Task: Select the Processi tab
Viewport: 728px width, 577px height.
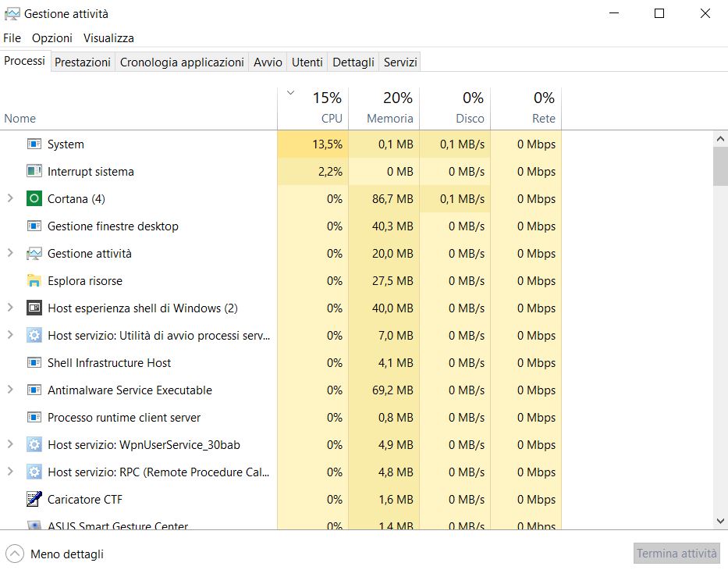Action: coord(25,61)
